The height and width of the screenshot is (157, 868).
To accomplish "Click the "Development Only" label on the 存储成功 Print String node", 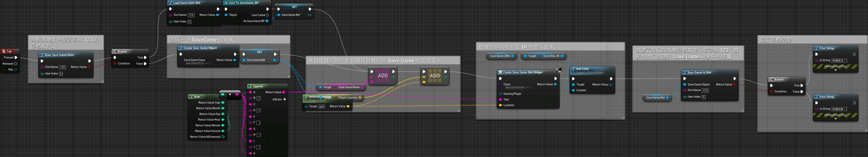I will [x=835, y=66].
